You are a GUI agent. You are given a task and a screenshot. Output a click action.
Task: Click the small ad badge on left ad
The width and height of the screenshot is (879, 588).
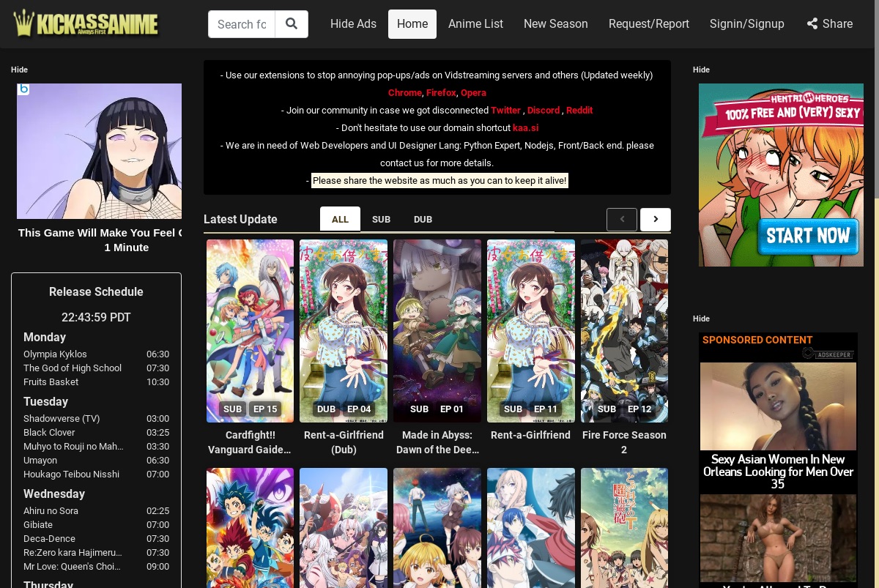(x=23, y=89)
